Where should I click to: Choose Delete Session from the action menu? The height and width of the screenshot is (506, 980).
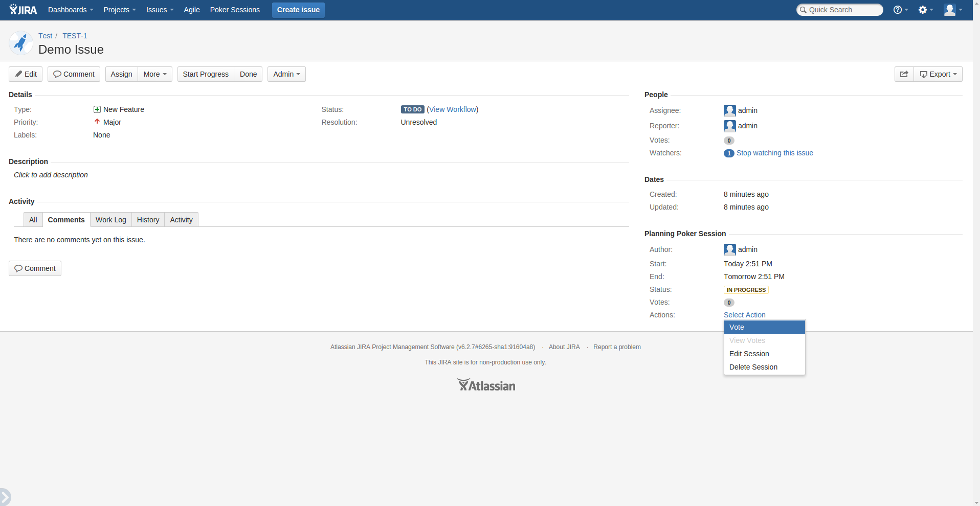[x=765, y=367]
